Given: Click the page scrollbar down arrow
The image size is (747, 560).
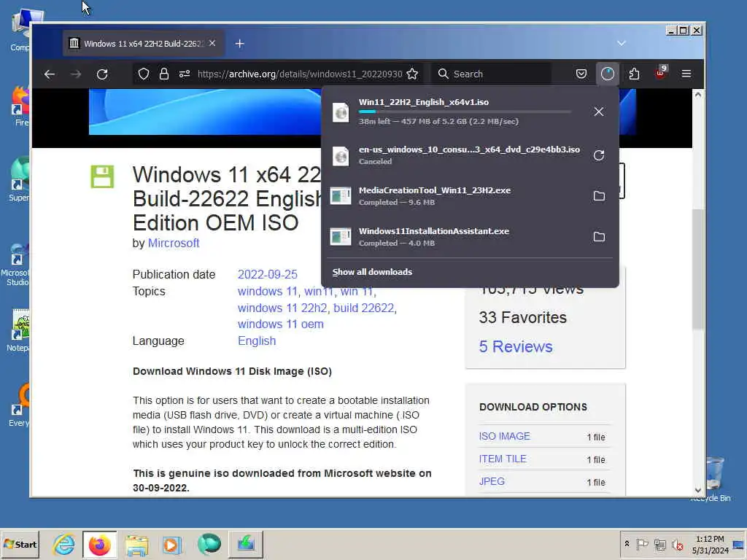Looking at the screenshot, I should [698, 490].
